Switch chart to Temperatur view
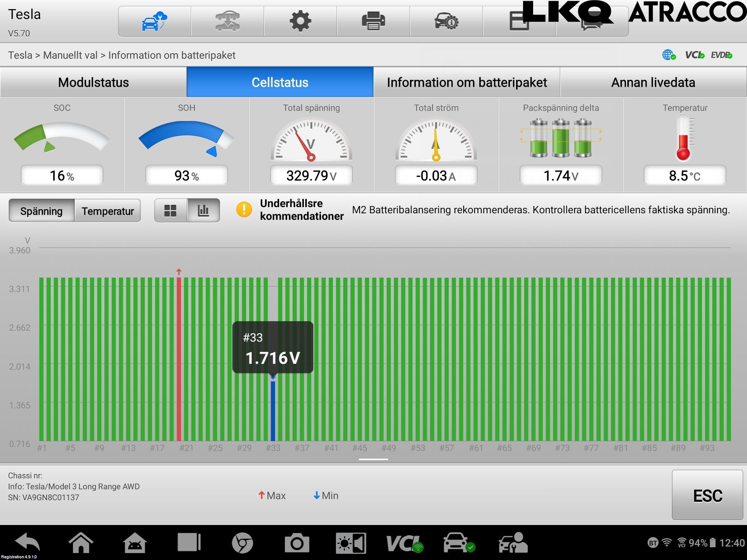The width and height of the screenshot is (747, 560). click(108, 211)
